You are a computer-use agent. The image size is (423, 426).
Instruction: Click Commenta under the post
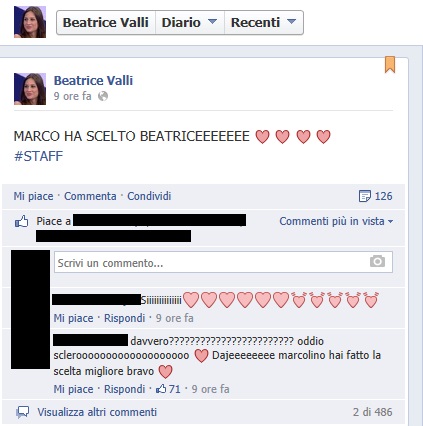coord(90,196)
